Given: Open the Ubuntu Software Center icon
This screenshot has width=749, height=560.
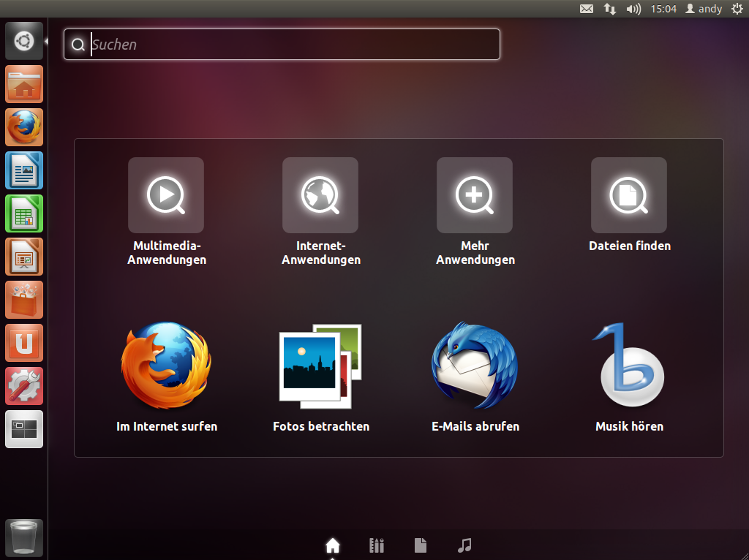Looking at the screenshot, I should [24, 300].
